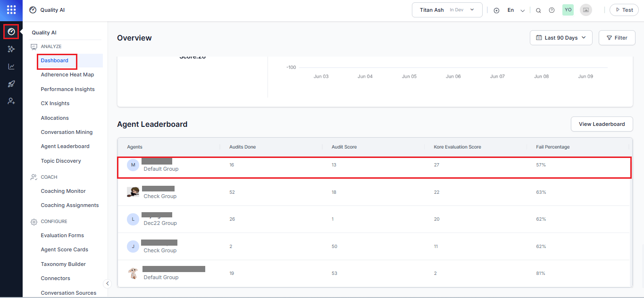Click the Jun 09 chart axis label
The height and width of the screenshot is (298, 644).
coord(585,76)
